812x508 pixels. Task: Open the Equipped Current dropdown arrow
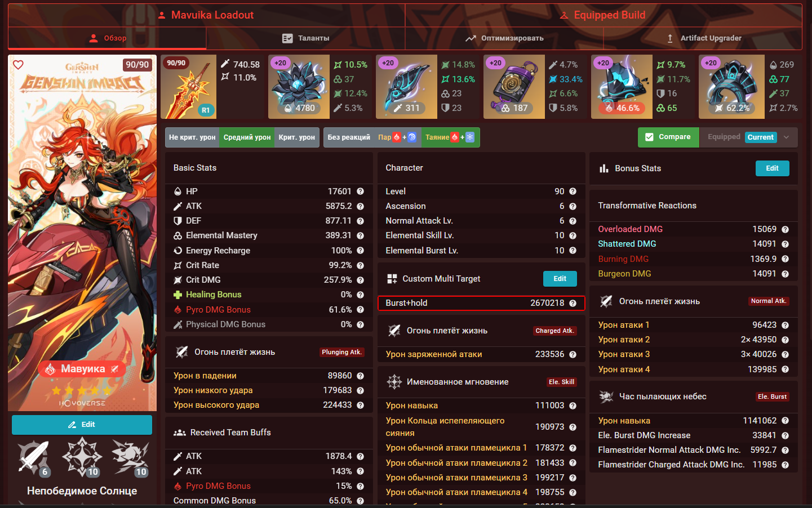pos(787,137)
